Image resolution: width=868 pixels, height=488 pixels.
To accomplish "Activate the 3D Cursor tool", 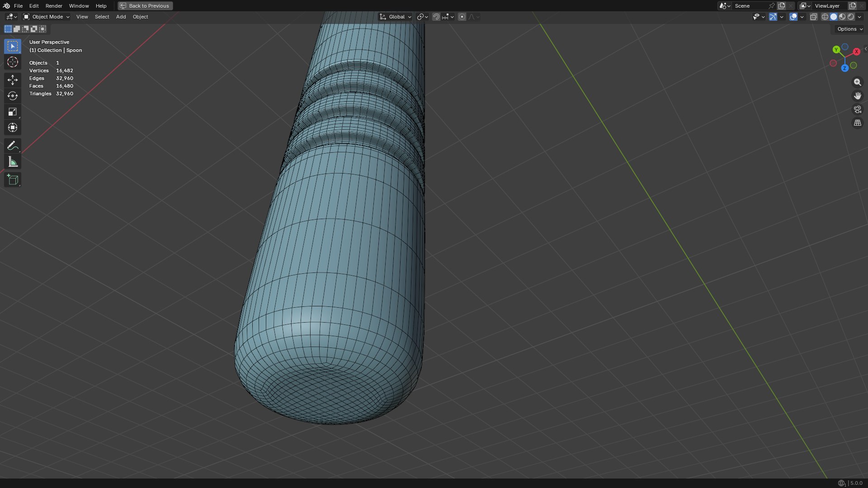I will click(13, 62).
